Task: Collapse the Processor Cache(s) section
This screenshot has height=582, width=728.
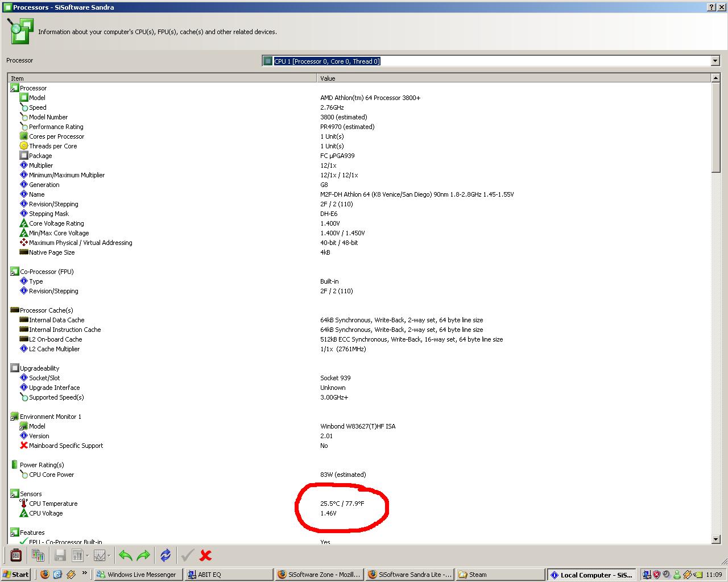Action: point(15,310)
